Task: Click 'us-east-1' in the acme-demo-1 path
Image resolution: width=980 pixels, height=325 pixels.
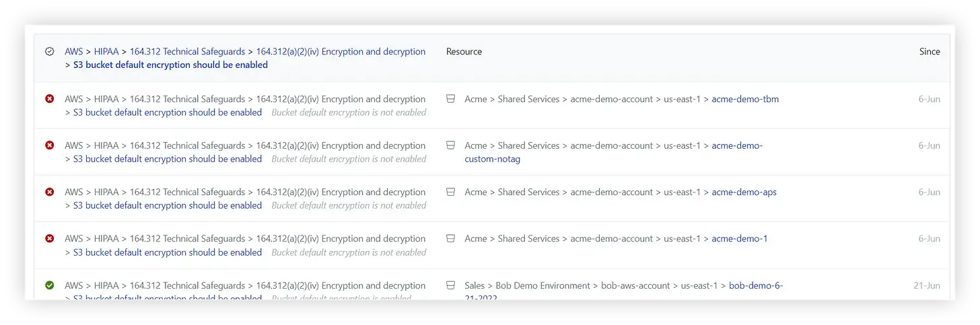Action: (x=682, y=238)
